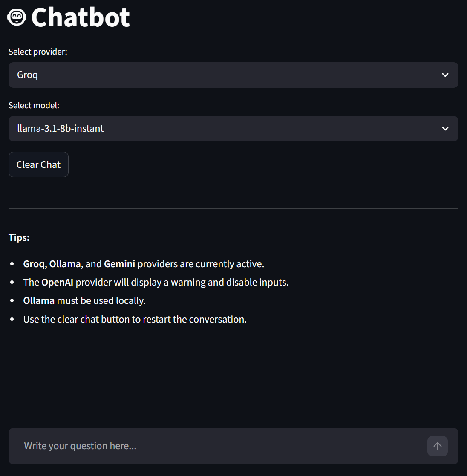
Task: Click "providers are currently active" text
Action: coord(201,264)
